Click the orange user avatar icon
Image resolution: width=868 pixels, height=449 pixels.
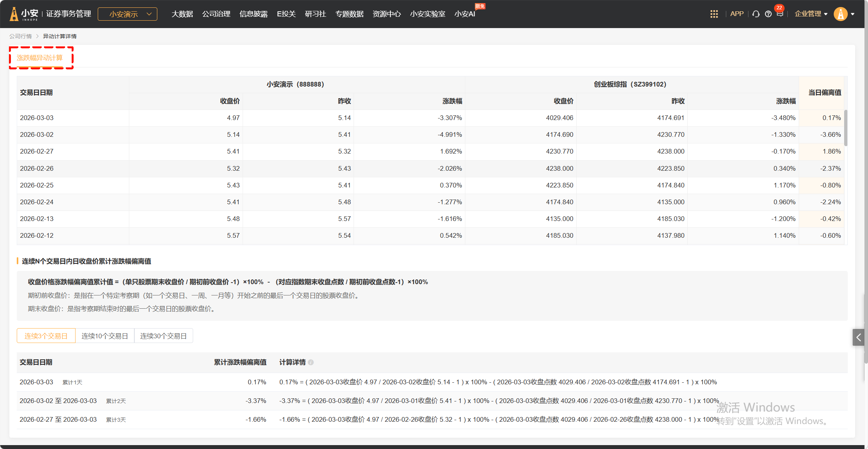pos(840,14)
